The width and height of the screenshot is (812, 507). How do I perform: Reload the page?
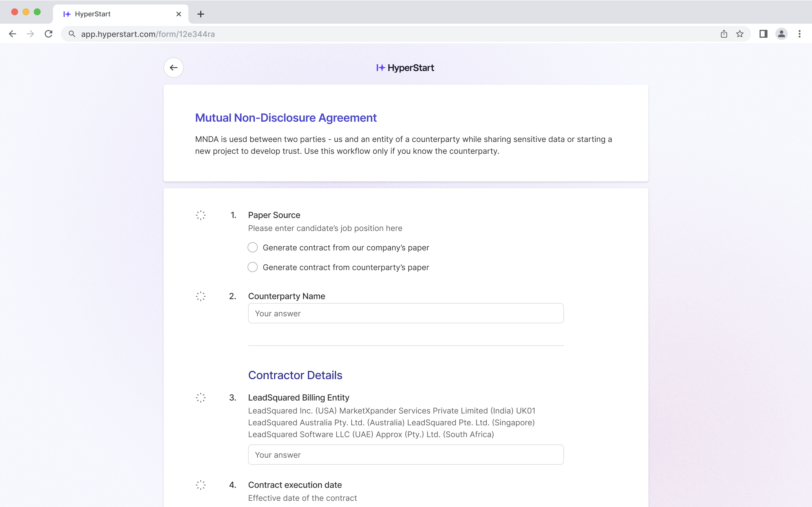pyautogui.click(x=49, y=34)
